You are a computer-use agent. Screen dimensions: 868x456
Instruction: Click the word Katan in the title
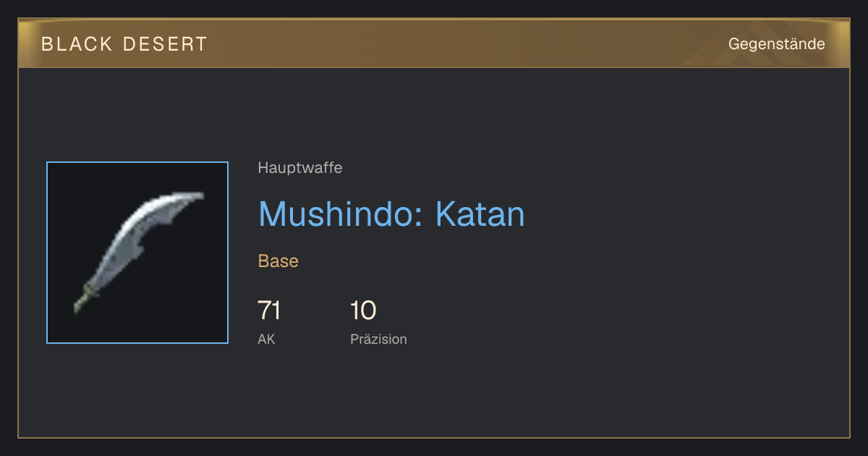[x=480, y=214]
